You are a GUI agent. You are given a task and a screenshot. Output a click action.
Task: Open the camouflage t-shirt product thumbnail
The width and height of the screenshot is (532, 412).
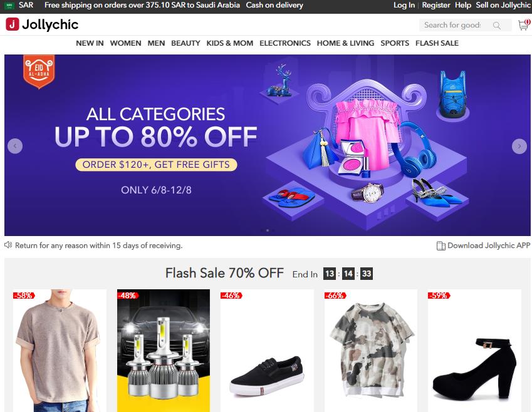point(370,350)
